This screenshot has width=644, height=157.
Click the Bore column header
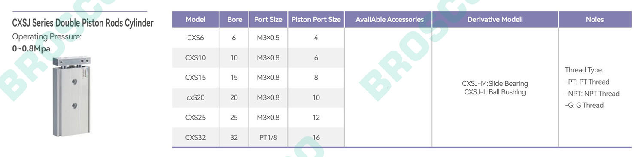(x=234, y=19)
